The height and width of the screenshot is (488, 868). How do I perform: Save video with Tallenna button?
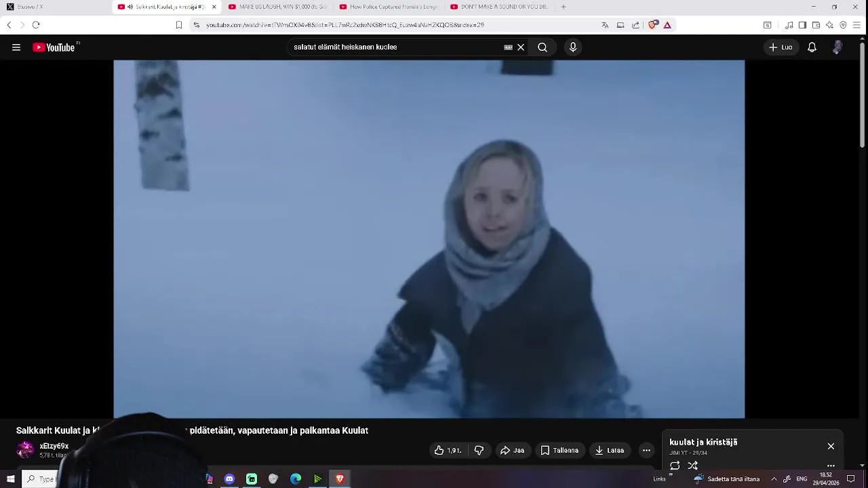[x=559, y=450]
